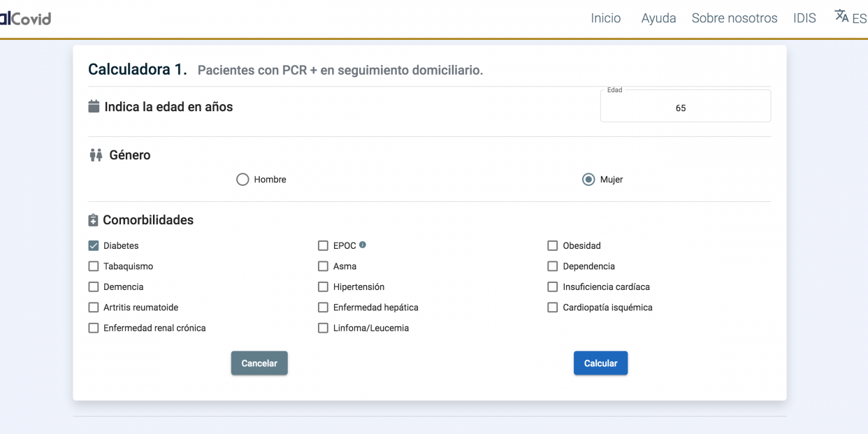Uncheck the Diabetes checkbox
Image resolution: width=868 pixels, height=434 pixels.
tap(94, 246)
